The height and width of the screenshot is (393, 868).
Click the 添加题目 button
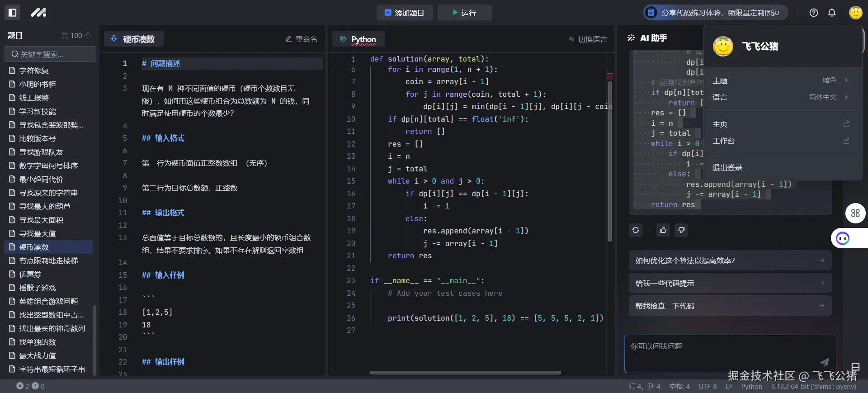tap(405, 13)
